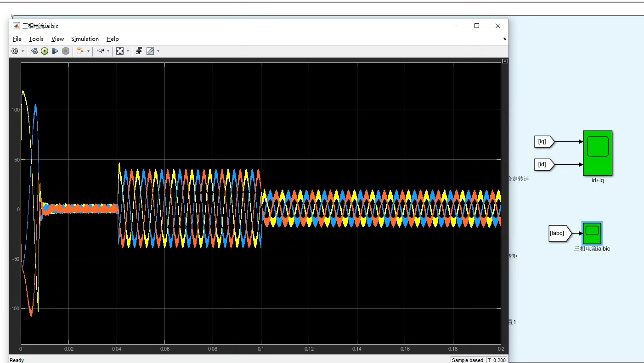Image resolution: width=644 pixels, height=363 pixels.
Task: Select the id+iq scope block
Action: click(x=598, y=153)
